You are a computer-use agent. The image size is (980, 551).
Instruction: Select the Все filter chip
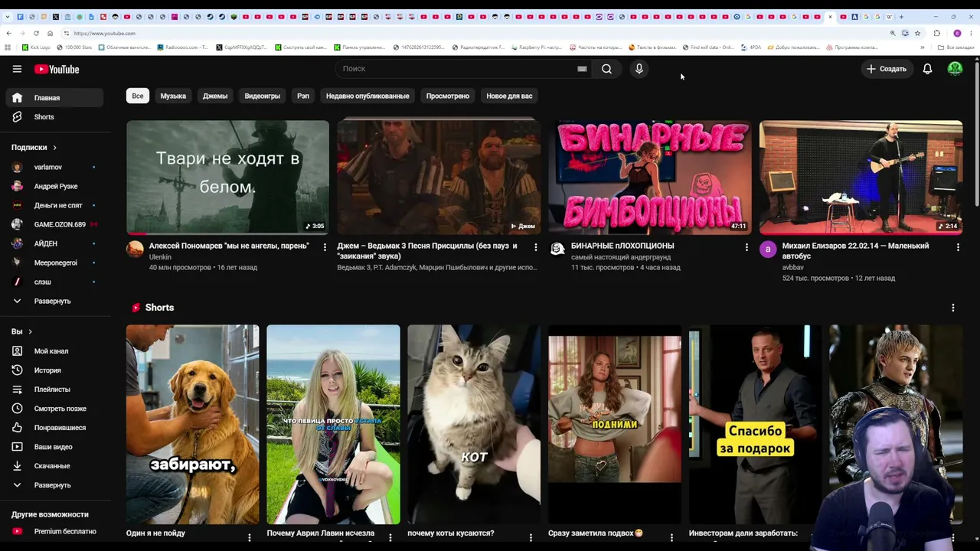pos(138,96)
